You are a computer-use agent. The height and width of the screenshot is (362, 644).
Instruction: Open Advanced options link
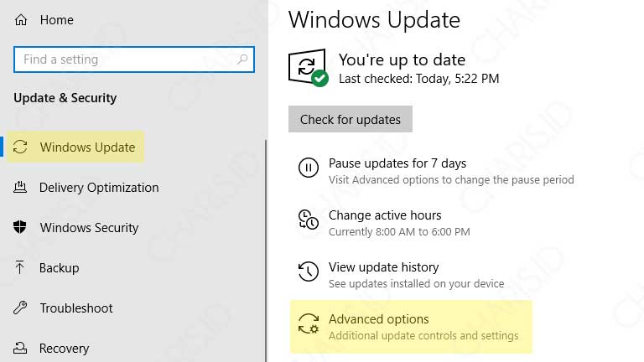click(x=378, y=319)
